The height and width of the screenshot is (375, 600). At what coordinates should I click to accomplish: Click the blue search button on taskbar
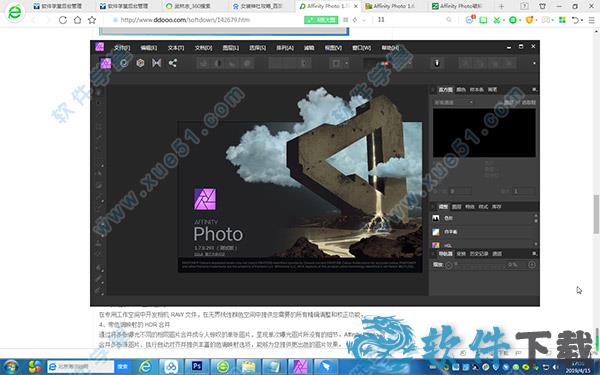(x=122, y=367)
